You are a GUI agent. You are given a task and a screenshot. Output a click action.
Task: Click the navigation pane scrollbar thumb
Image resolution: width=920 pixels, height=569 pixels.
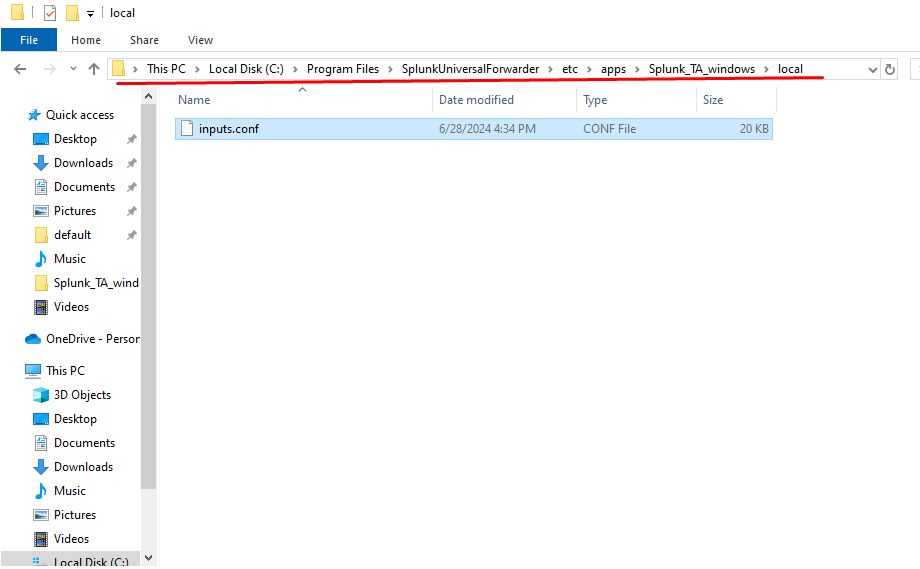(x=148, y=297)
